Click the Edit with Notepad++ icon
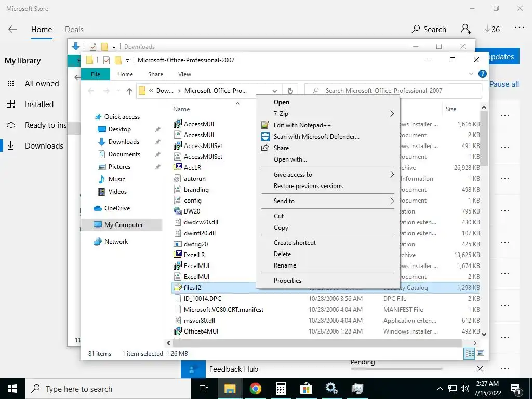The image size is (532, 399). coord(265,125)
